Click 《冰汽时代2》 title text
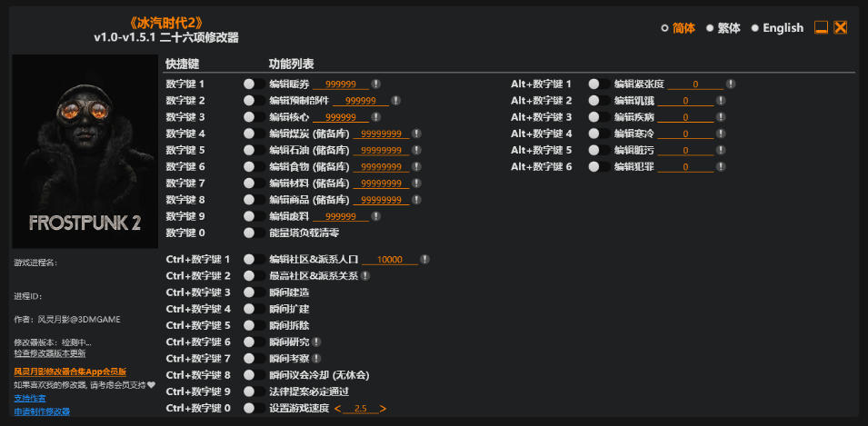This screenshot has width=868, height=426. (166, 24)
